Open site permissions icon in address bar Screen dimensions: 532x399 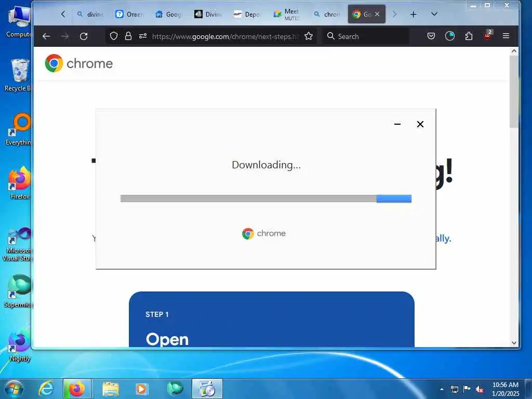(x=143, y=36)
